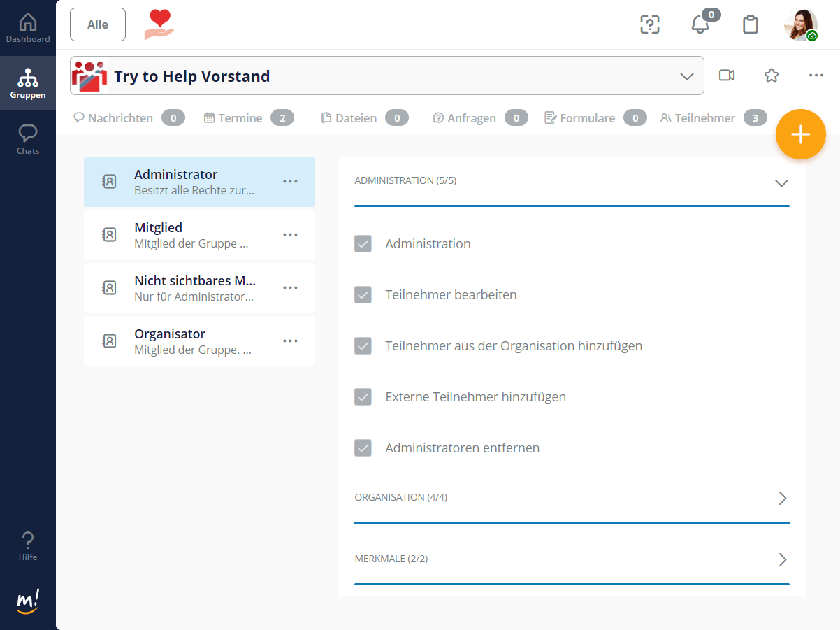Open the notifications bell
Screen dimensions: 840x630
click(x=700, y=25)
